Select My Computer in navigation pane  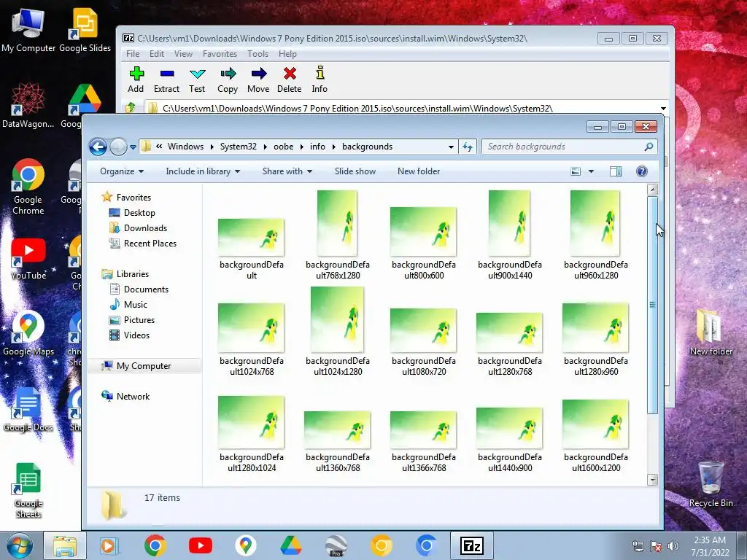[x=144, y=366]
